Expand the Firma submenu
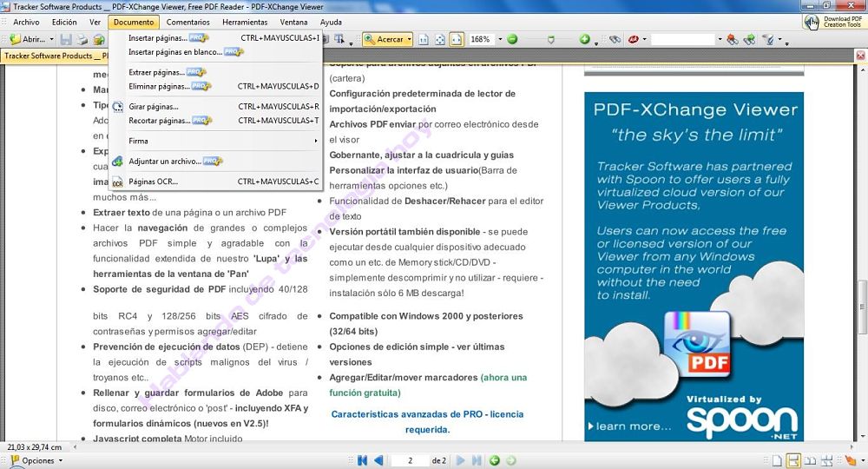This screenshot has height=469, width=868. pos(215,141)
